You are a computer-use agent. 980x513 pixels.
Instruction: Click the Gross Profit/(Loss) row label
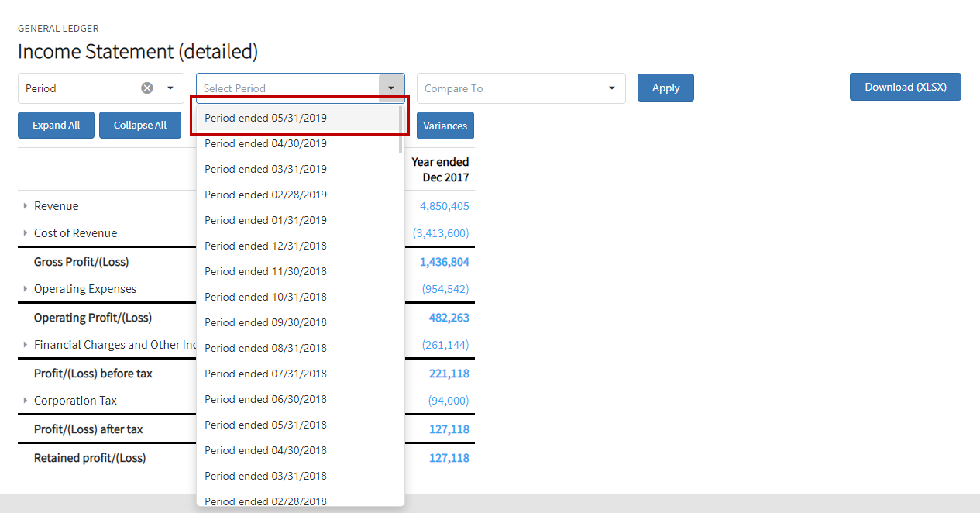tap(83, 262)
